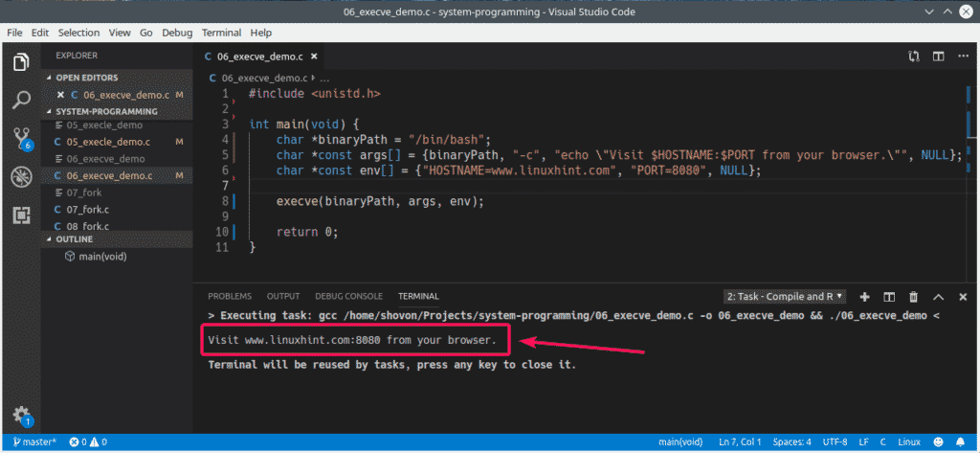Maximize terminal panel with up chevron

click(938, 297)
